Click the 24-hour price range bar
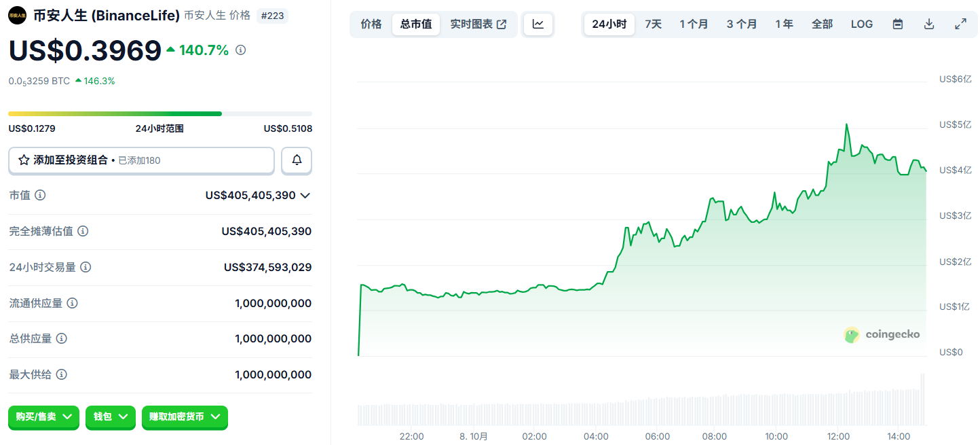Screen dimensions: 980x445 click(x=160, y=113)
